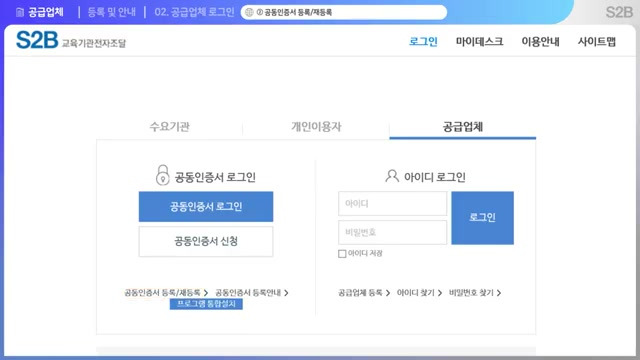Focus the 비밀번호 input field

click(392, 232)
